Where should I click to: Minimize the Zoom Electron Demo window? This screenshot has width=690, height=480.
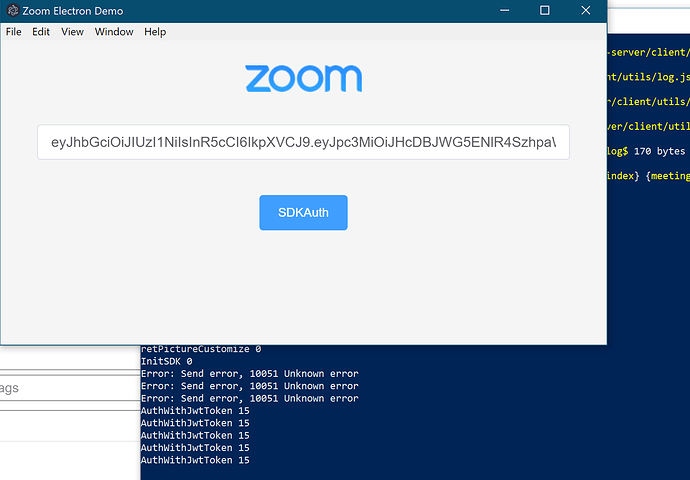(504, 11)
